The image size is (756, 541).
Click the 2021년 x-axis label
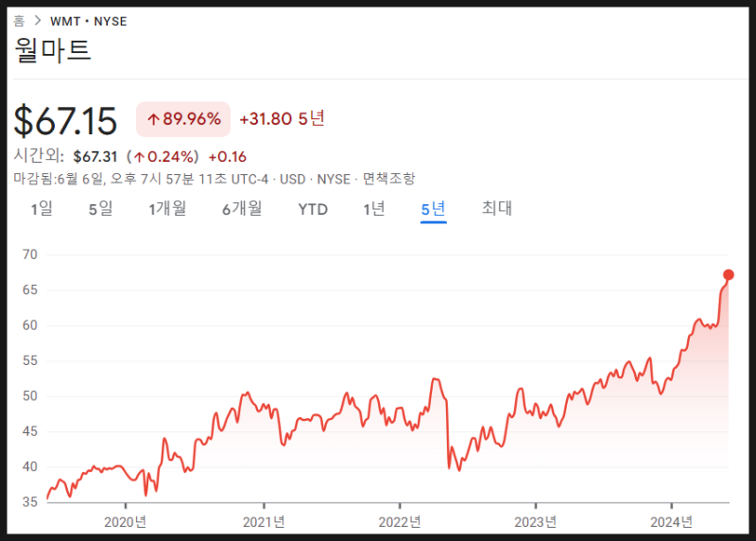[264, 522]
